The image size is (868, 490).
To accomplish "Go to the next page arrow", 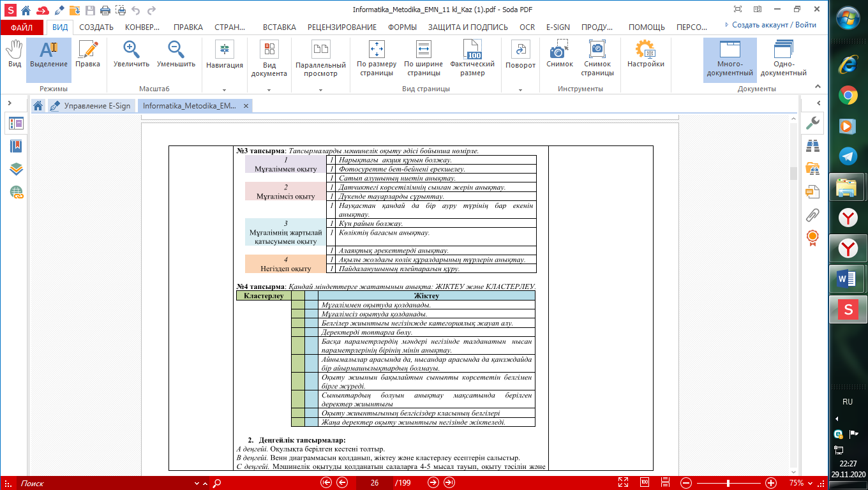I will (433, 483).
